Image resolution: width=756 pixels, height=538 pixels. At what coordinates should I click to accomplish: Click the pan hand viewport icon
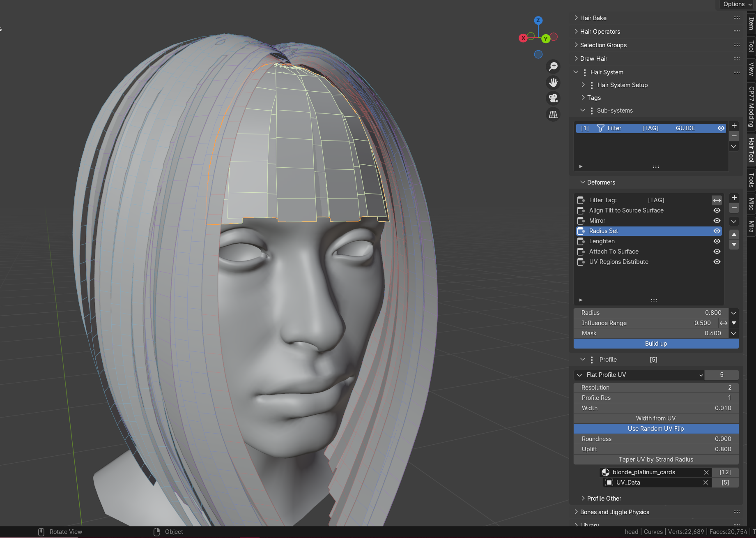coord(554,83)
